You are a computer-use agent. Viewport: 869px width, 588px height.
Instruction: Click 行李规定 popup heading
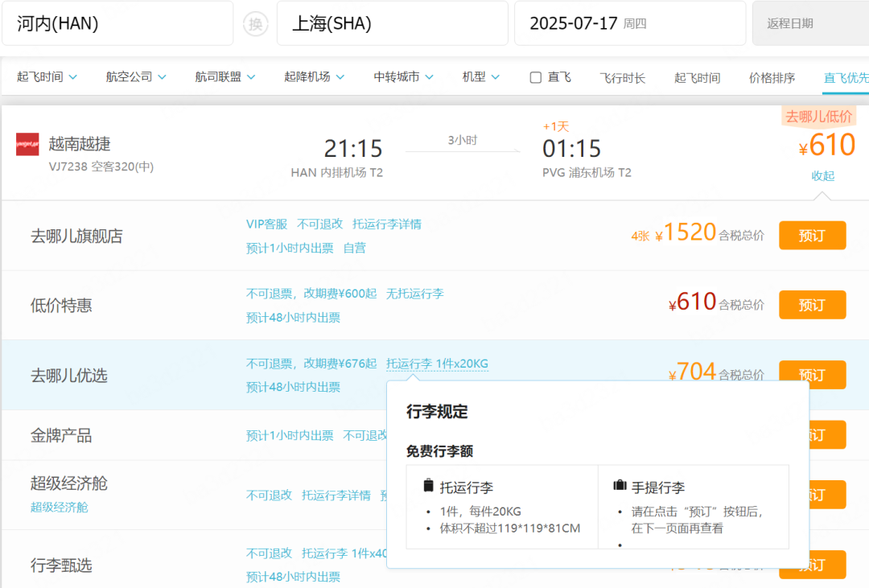[x=437, y=411]
